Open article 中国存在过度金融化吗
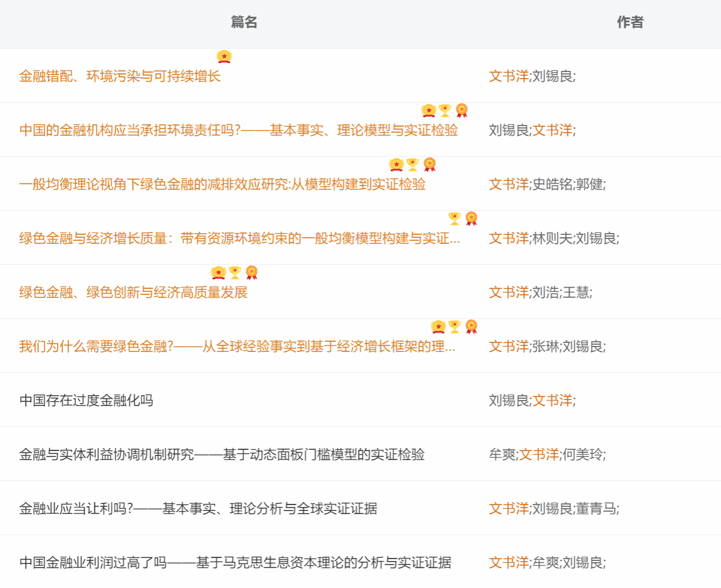Screen dimensions: 721x588 point(86,400)
